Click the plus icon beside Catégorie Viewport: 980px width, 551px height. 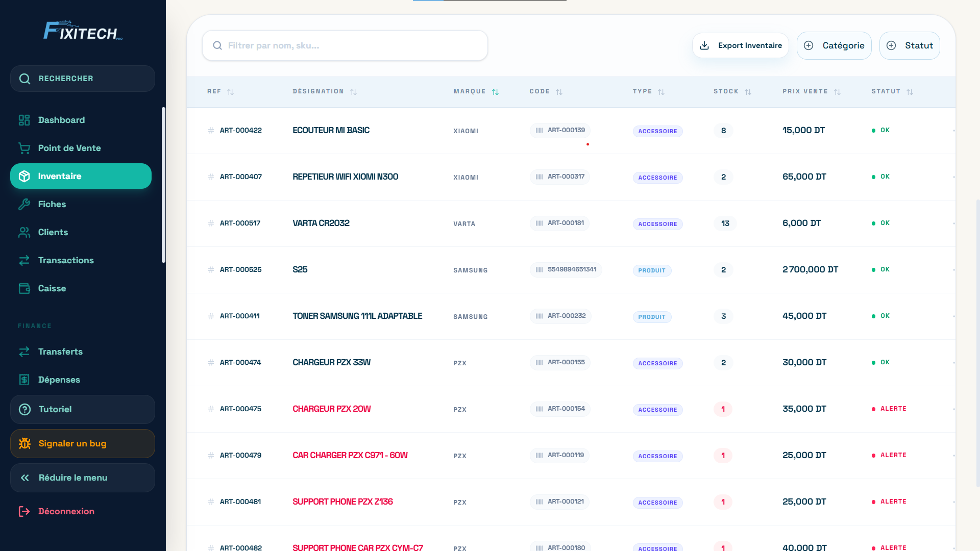tap(808, 45)
